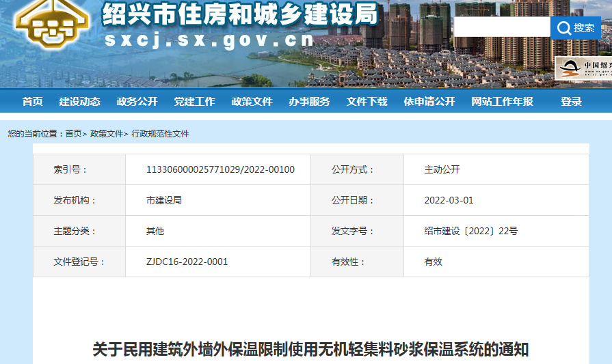Open the 首页 navigation tab
The image size is (612, 364).
[32, 101]
